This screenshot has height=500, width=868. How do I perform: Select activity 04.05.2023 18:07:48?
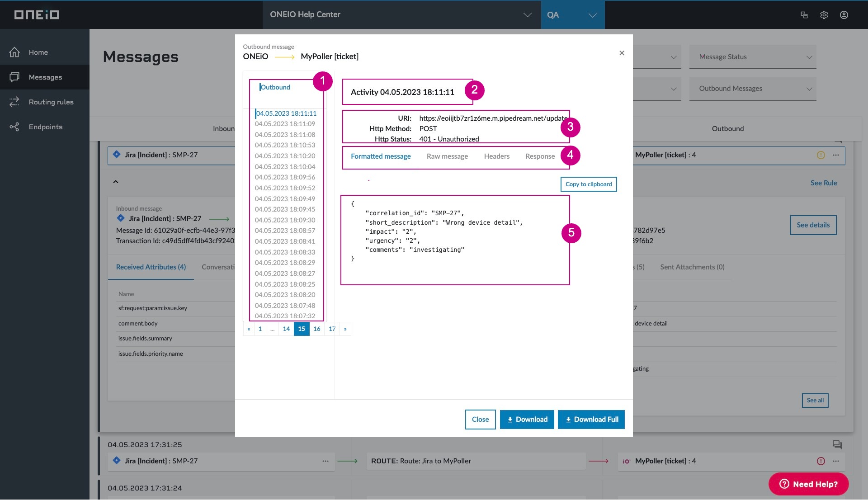(285, 306)
